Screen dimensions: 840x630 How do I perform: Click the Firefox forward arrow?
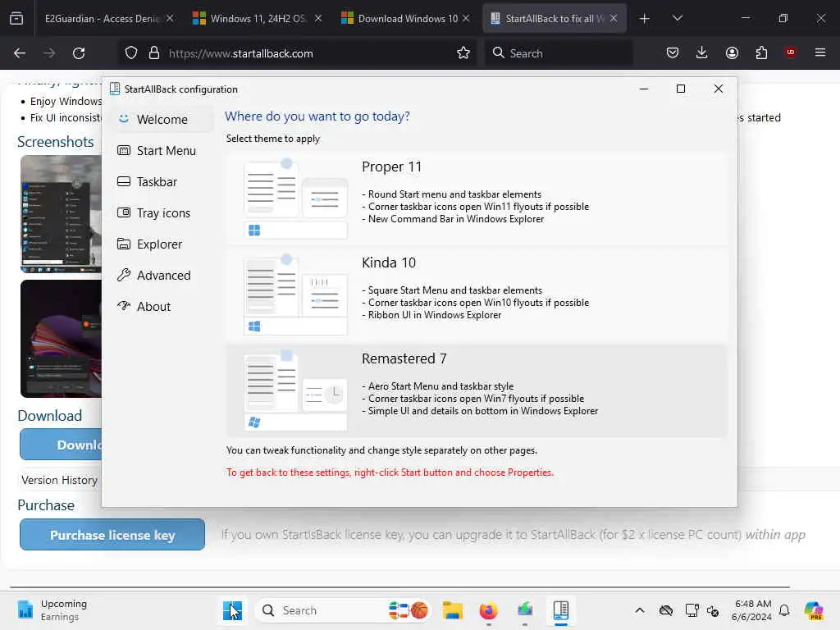pyautogui.click(x=48, y=53)
